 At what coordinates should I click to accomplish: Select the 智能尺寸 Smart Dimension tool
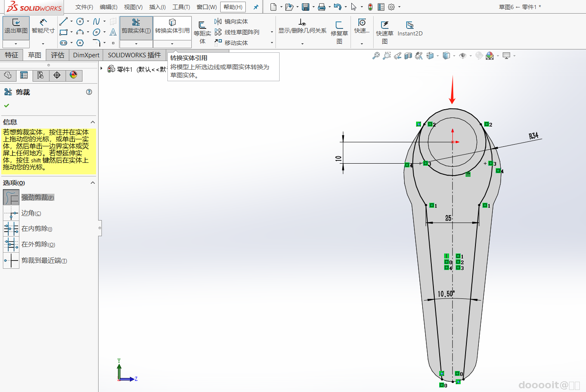click(43, 26)
